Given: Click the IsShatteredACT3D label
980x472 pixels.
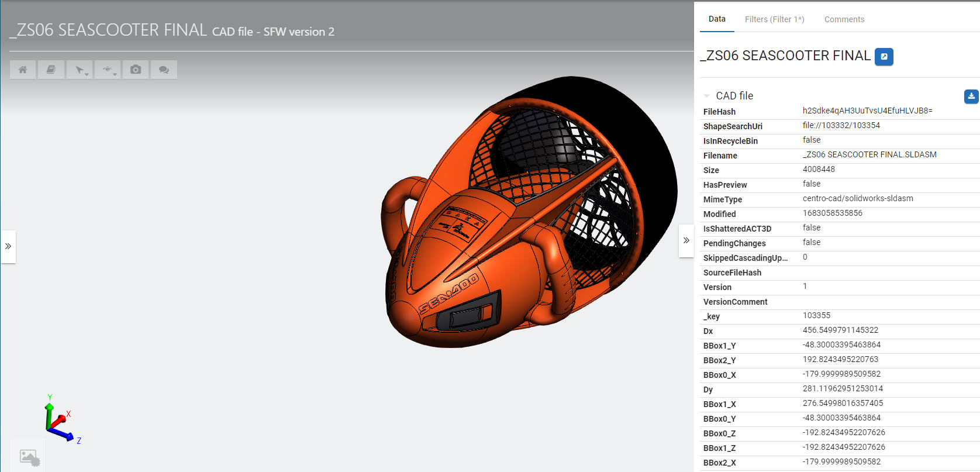Looking at the screenshot, I should click(x=737, y=229).
